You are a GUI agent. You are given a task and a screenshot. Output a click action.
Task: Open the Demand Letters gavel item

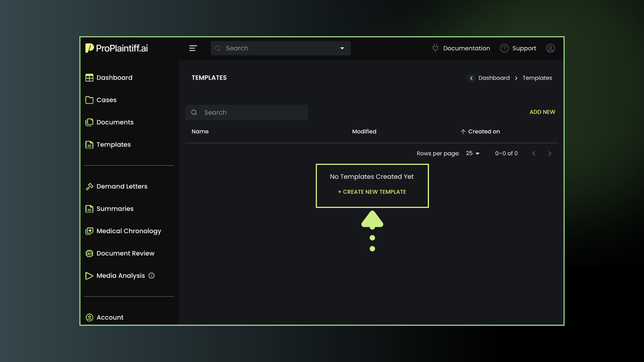pos(122,186)
